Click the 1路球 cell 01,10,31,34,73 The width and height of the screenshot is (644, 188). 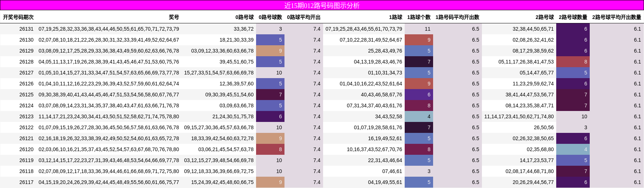(385, 73)
